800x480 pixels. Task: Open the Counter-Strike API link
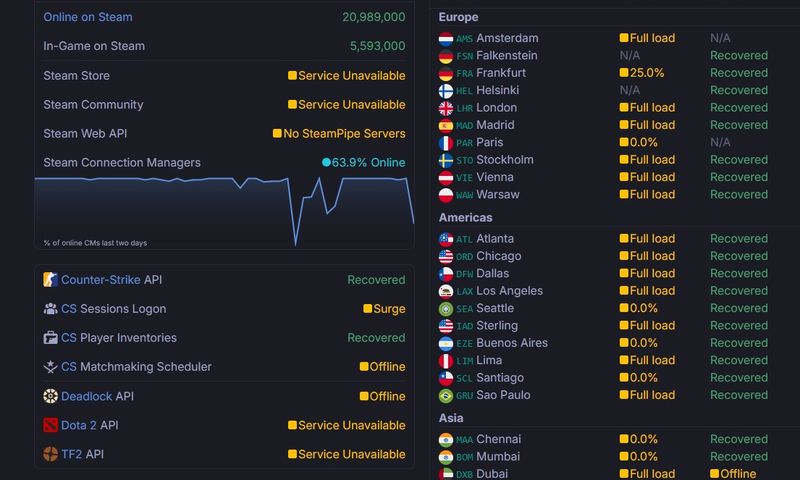coord(100,280)
